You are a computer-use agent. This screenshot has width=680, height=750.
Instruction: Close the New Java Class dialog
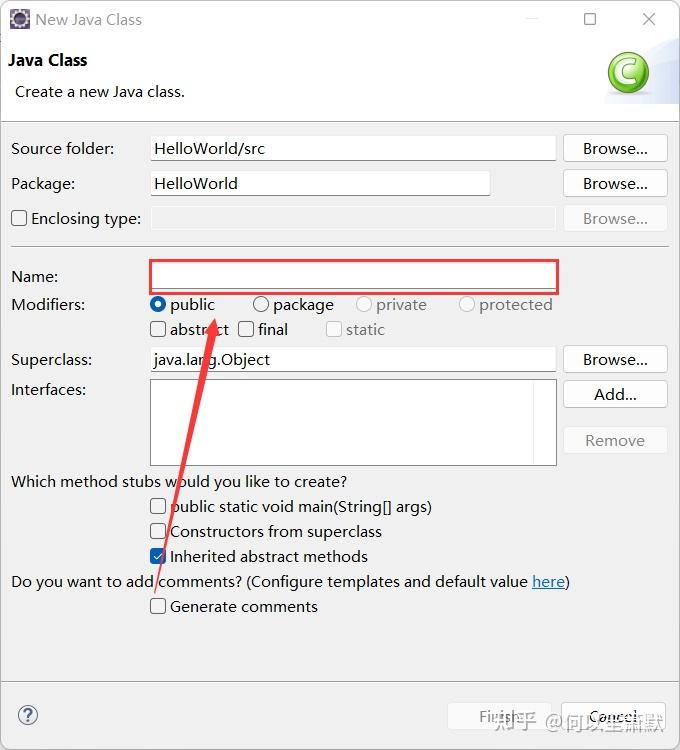(648, 19)
